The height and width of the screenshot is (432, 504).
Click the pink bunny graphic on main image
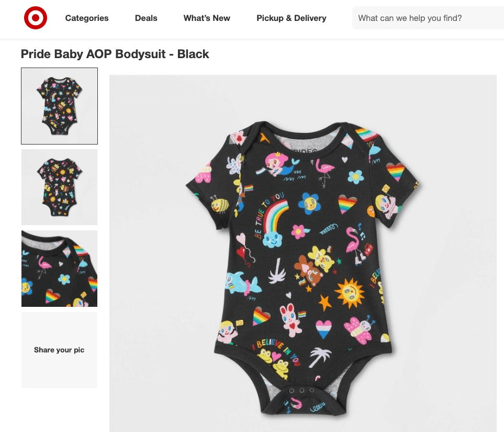(x=290, y=319)
